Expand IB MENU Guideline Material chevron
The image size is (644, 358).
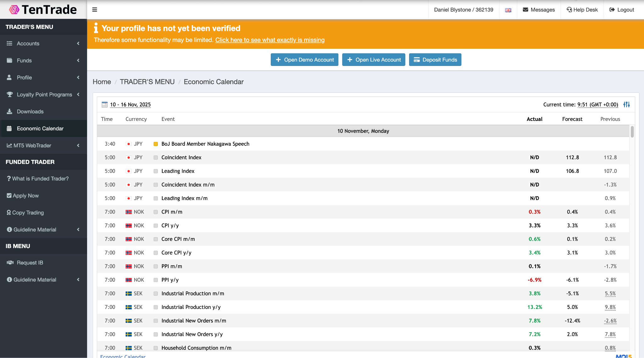click(x=78, y=279)
